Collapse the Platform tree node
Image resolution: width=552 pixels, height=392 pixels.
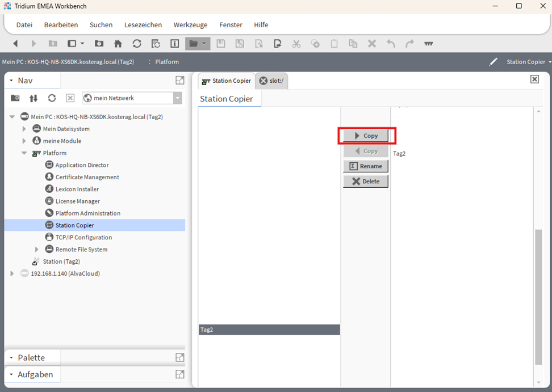[x=24, y=153]
